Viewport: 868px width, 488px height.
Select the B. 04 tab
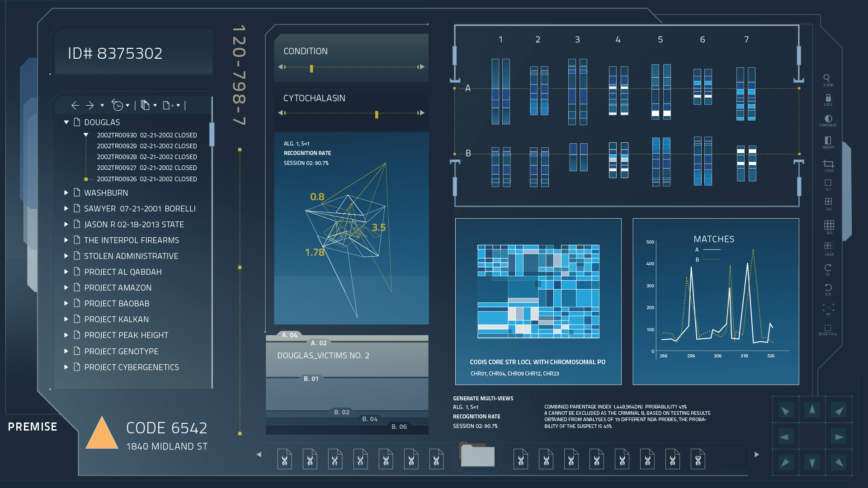pyautogui.click(x=370, y=419)
